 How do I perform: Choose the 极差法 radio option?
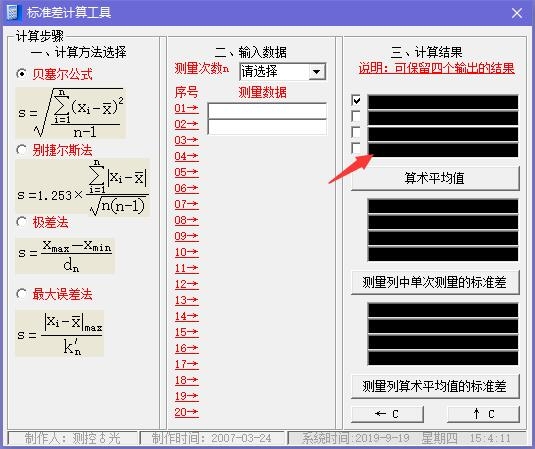pyautogui.click(x=21, y=222)
